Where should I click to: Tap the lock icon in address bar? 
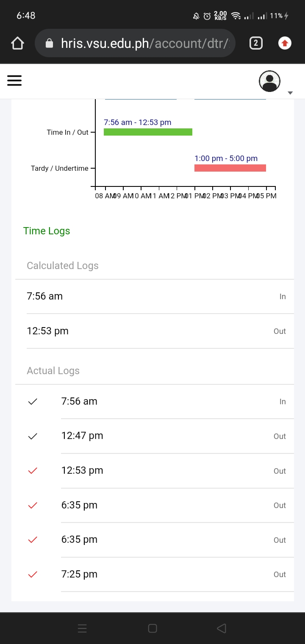[49, 43]
